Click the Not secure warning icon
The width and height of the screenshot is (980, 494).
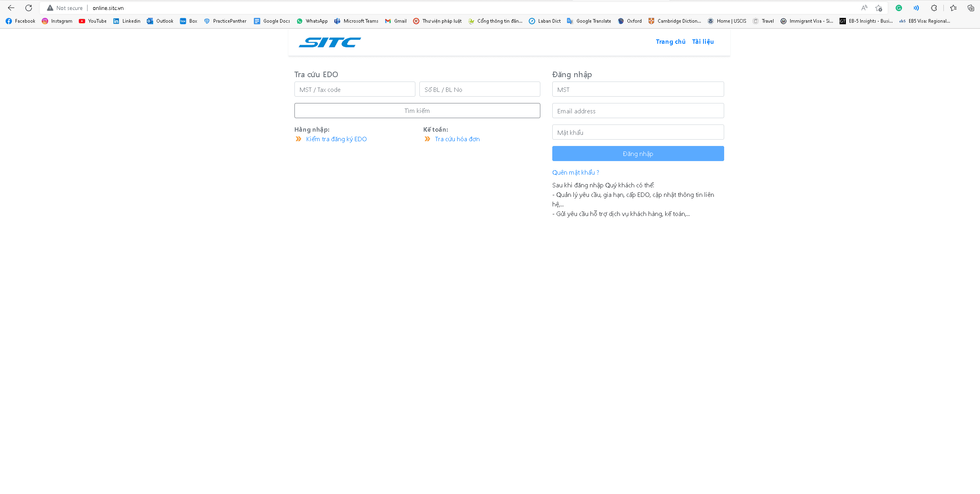50,8
